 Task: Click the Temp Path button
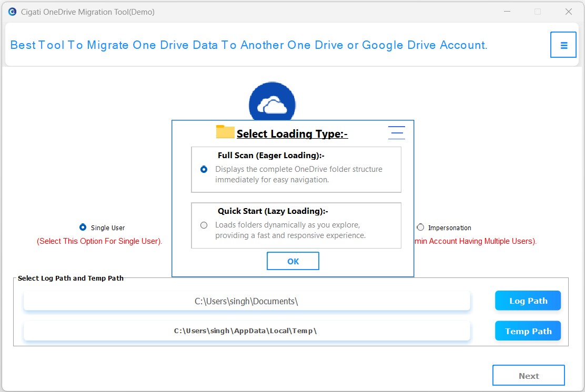(528, 331)
